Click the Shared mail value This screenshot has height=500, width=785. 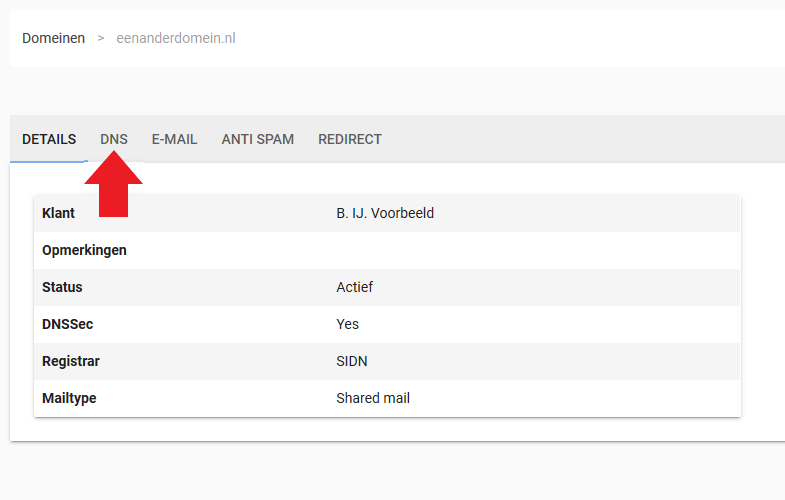point(373,398)
